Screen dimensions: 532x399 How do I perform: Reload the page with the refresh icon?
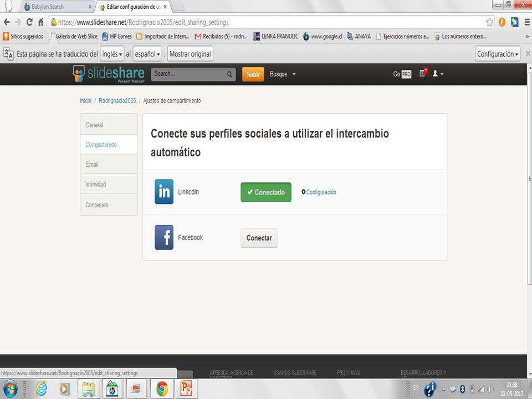coord(29,22)
